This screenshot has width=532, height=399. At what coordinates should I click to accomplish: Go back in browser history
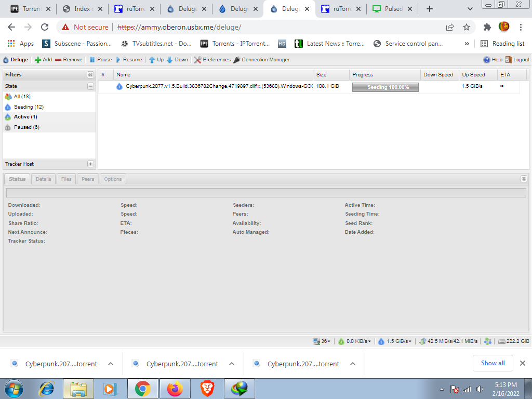click(x=11, y=27)
